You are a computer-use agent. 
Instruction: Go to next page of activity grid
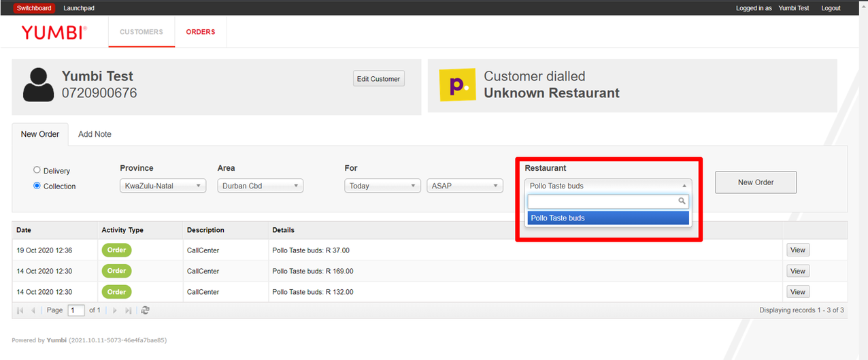click(115, 310)
